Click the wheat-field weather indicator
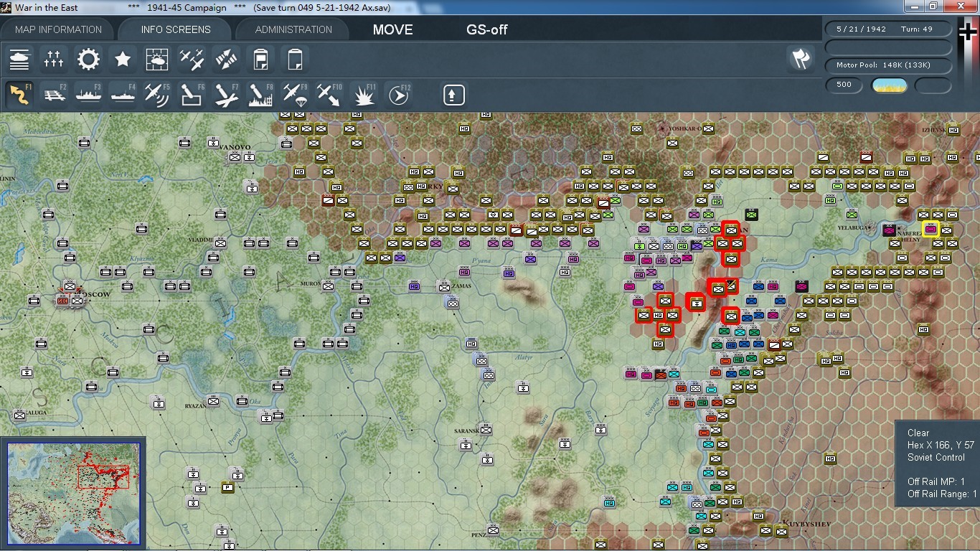Screen dimensions: 980x551 (x=890, y=85)
